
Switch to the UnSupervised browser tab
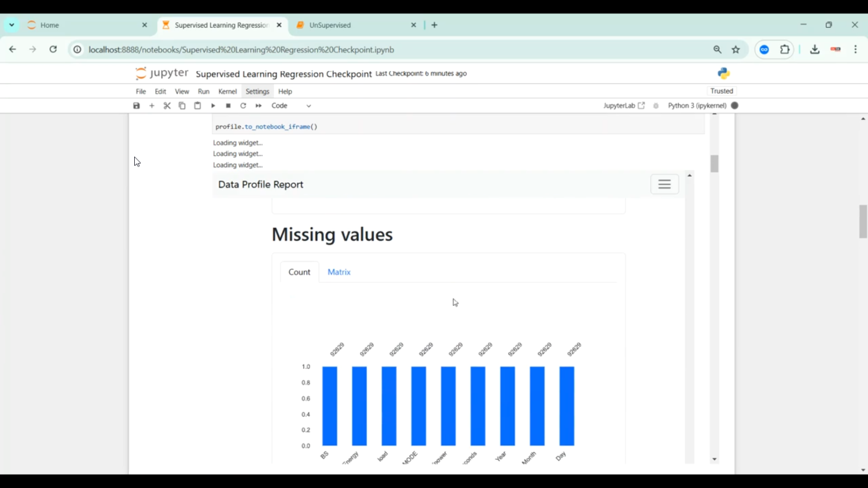coord(356,25)
